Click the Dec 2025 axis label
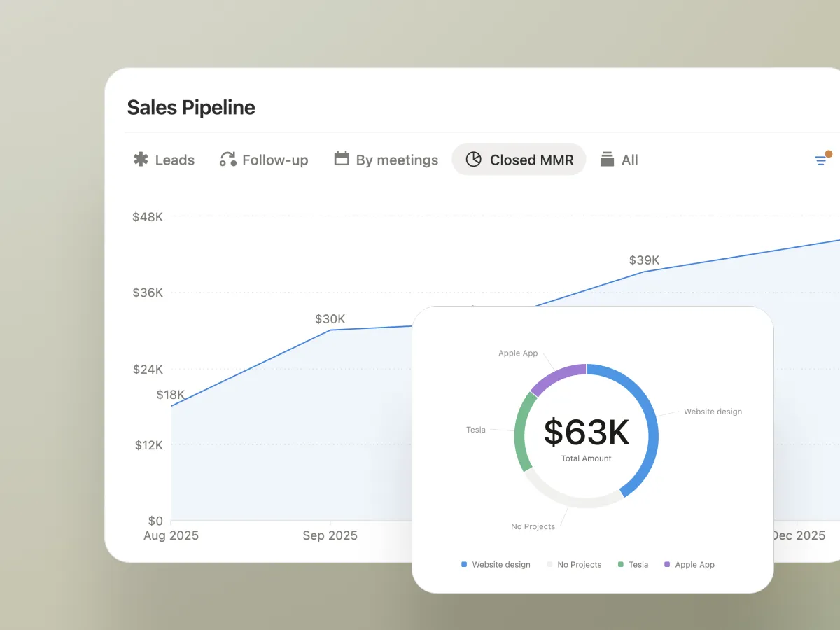Image resolution: width=840 pixels, height=630 pixels. click(x=799, y=535)
